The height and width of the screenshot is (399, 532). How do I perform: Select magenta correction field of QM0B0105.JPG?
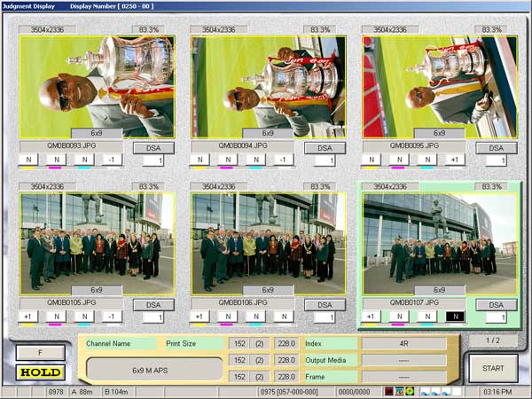[57, 317]
